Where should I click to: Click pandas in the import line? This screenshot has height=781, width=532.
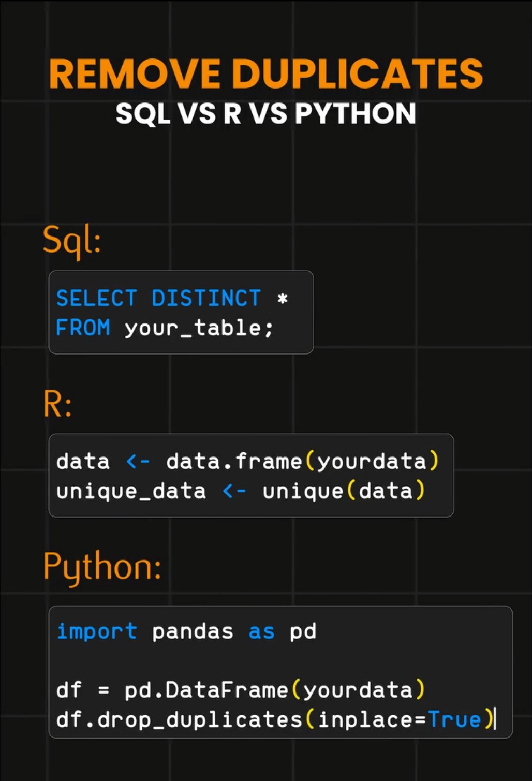[x=193, y=632]
